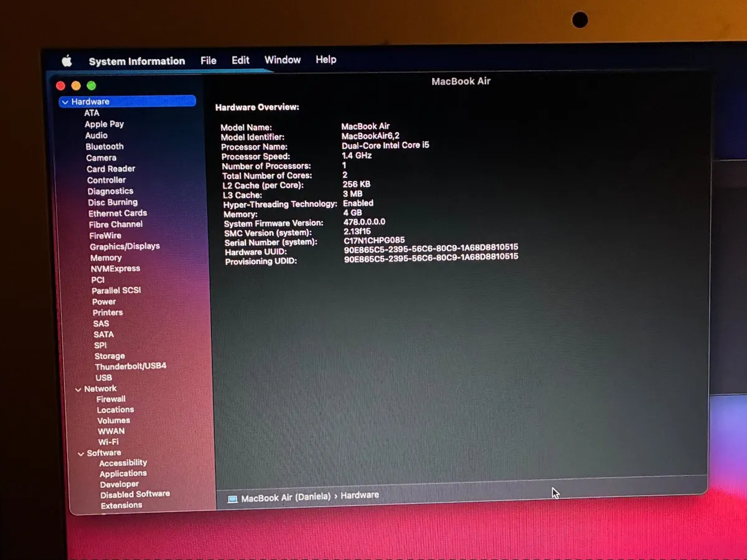Select Camera in the sidebar
Viewport: 747px width, 560px height.
(x=101, y=157)
